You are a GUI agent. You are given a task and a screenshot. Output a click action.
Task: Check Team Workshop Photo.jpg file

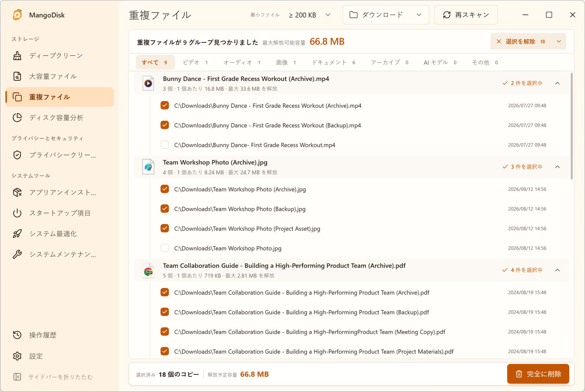tap(165, 248)
